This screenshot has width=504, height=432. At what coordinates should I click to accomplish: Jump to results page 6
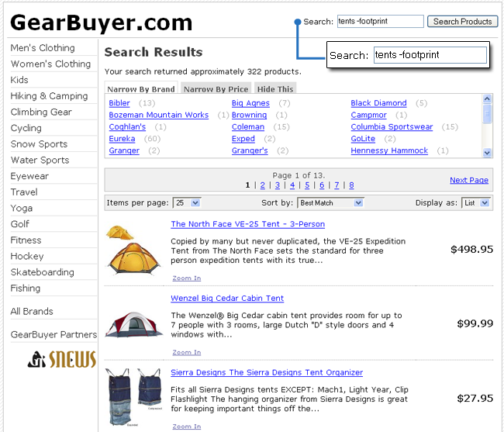click(x=322, y=185)
